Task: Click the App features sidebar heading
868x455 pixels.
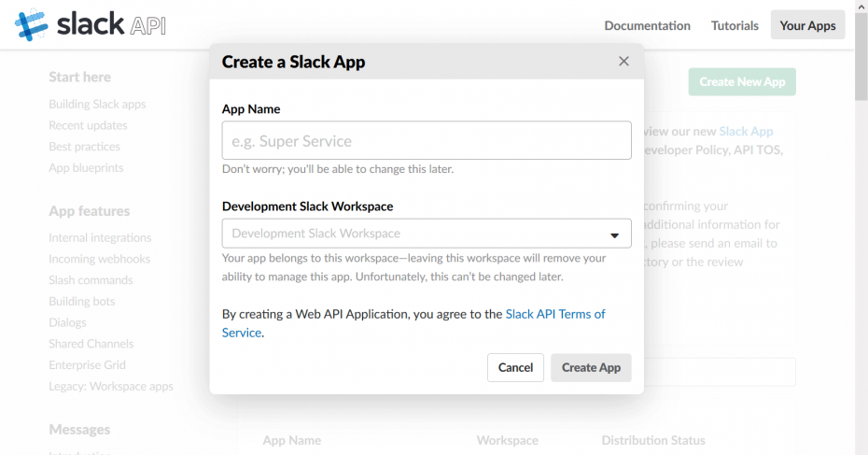Action: 89,211
